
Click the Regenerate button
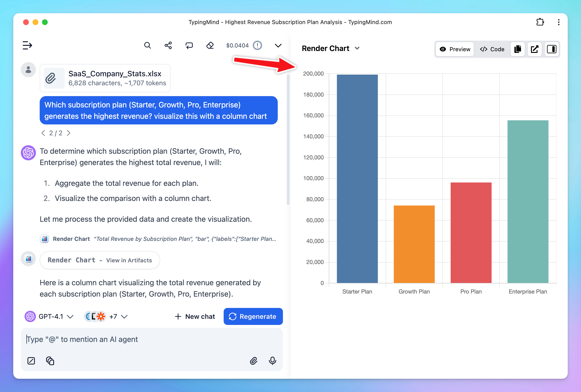(253, 316)
